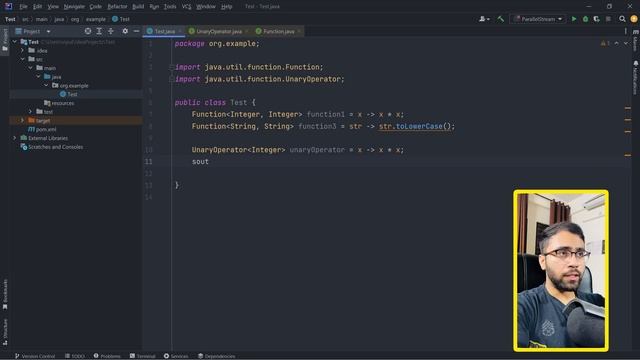Open Structure side tool window
Image resolution: width=640 pixels, height=360 pixels.
5,331
